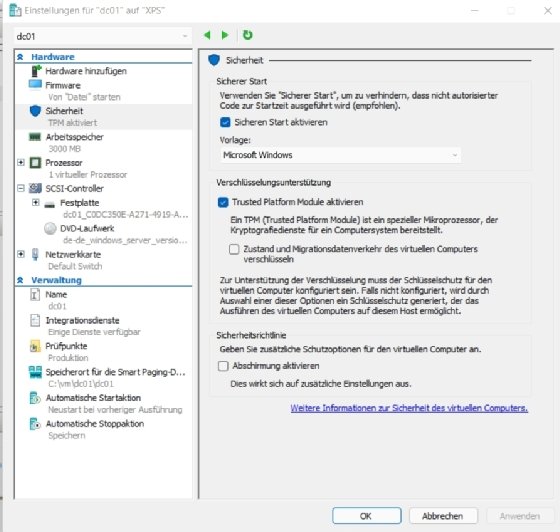This screenshot has height=532, width=560.
Task: Expand the Festplatte tree node
Action: 35,202
